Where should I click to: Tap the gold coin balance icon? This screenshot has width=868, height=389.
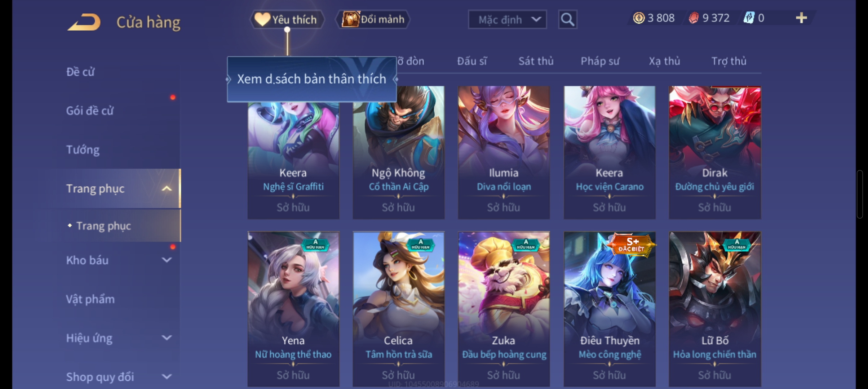point(638,18)
